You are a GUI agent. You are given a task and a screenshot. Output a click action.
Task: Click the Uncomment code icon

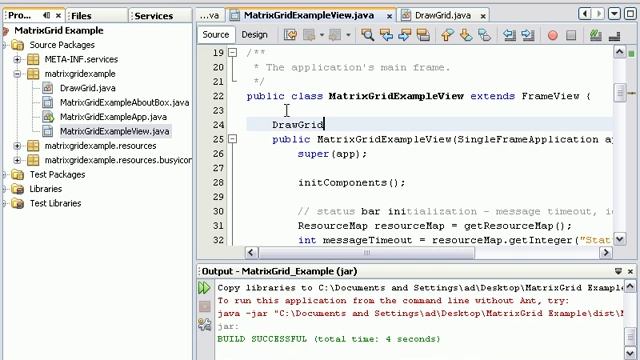pos(614,36)
